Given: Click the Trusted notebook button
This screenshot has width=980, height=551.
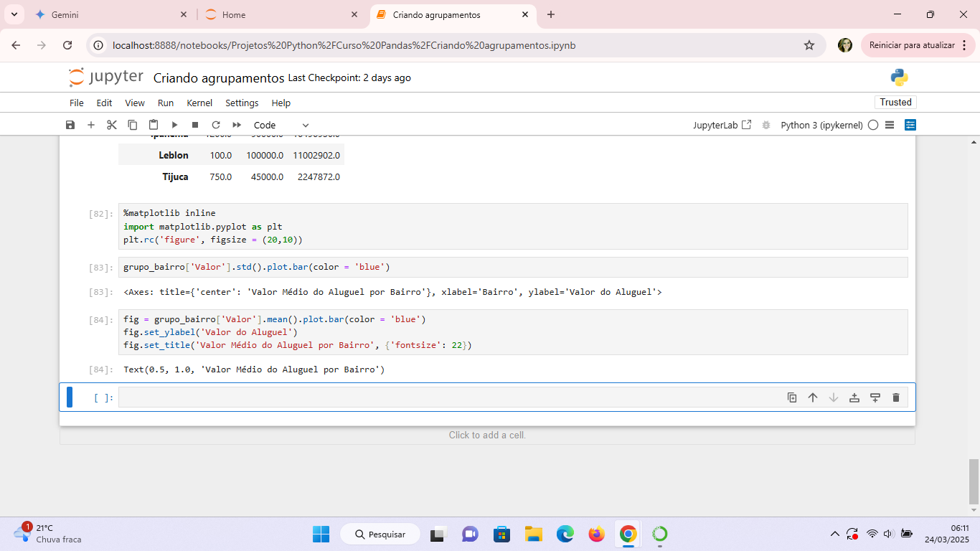Looking at the screenshot, I should [x=896, y=102].
